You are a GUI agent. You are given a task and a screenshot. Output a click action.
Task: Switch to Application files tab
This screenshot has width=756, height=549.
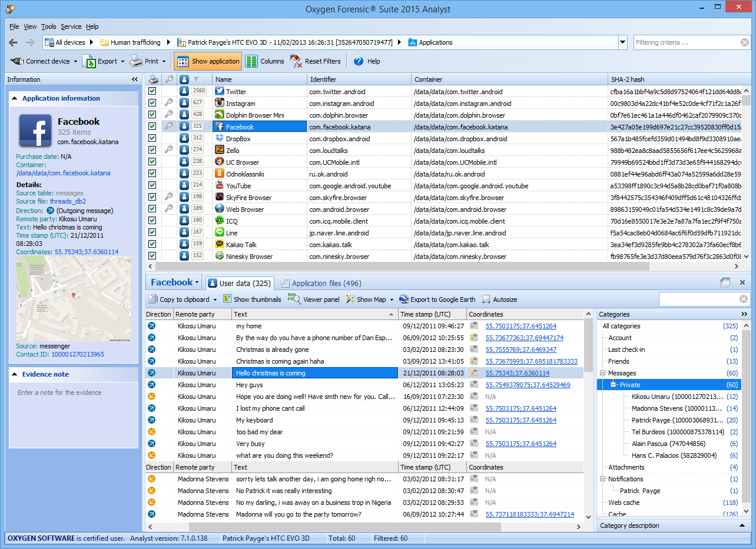click(x=321, y=283)
